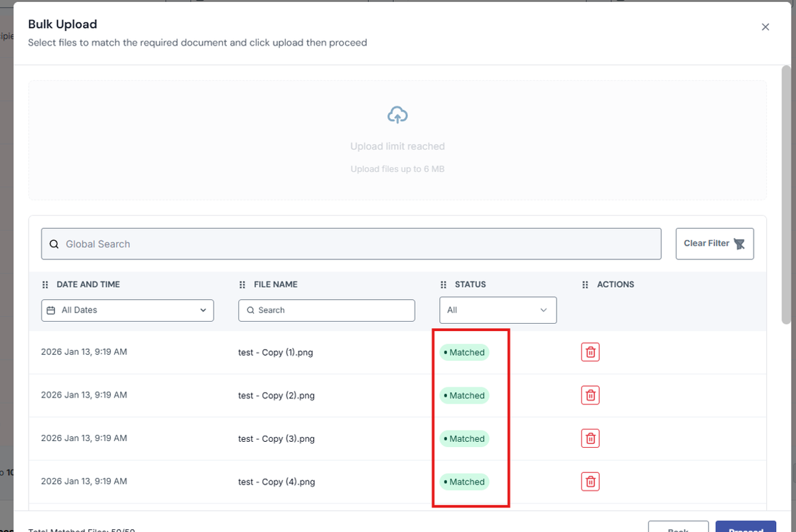Delete test - Copy (4).png row

590,482
